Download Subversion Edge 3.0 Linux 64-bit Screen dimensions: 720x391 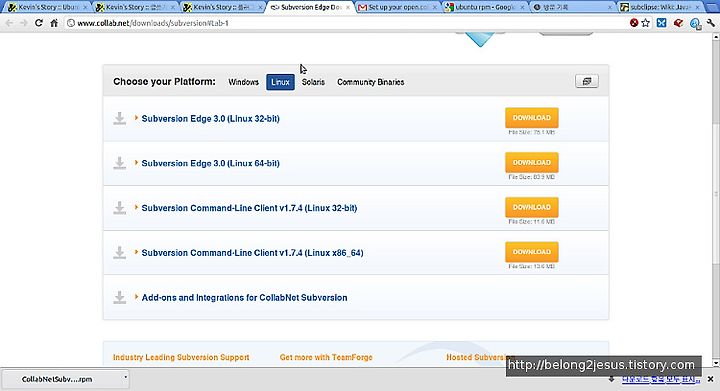[532, 162]
